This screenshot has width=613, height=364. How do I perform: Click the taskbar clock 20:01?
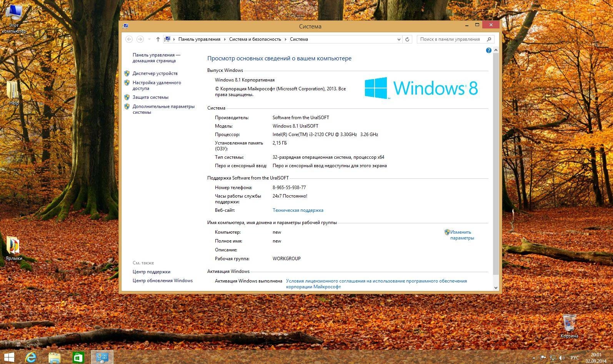tap(596, 355)
